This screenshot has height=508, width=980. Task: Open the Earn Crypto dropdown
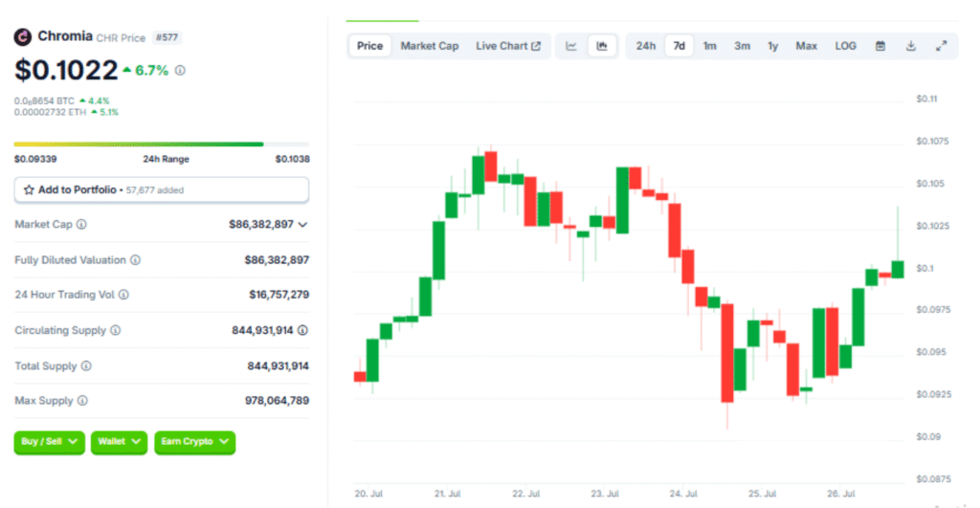coord(194,442)
